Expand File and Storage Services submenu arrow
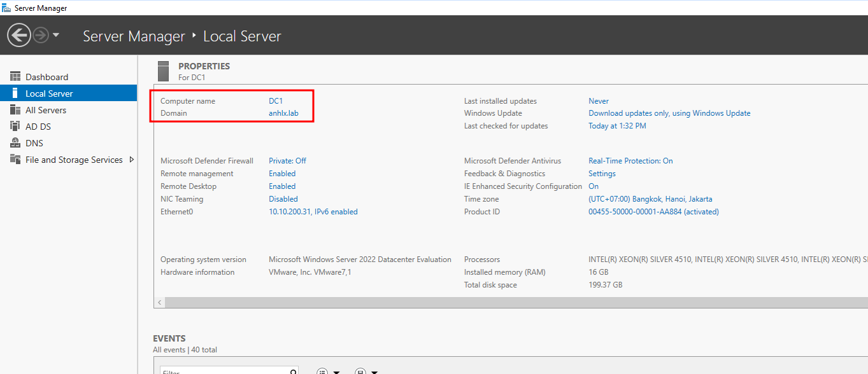This screenshot has height=374, width=868. point(131,160)
